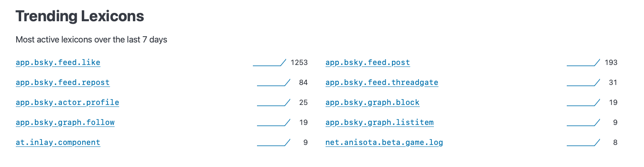The height and width of the screenshot is (167, 644).
Task: Click the Trending Lexicons heading
Action: (x=80, y=16)
